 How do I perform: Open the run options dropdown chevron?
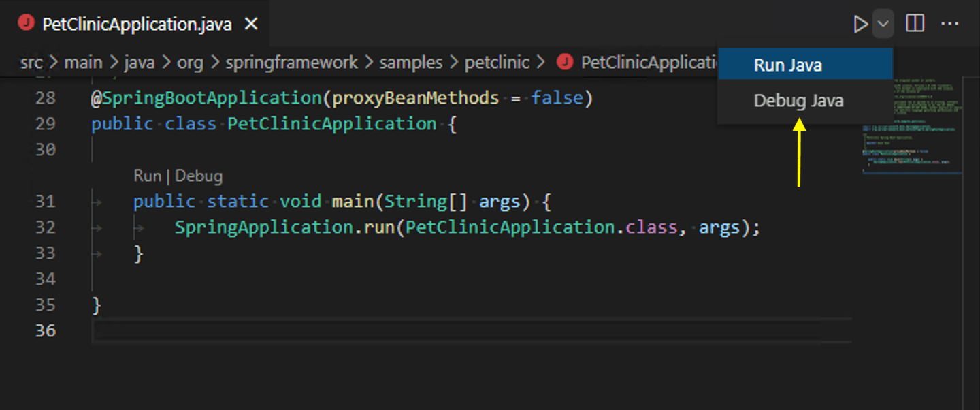883,22
